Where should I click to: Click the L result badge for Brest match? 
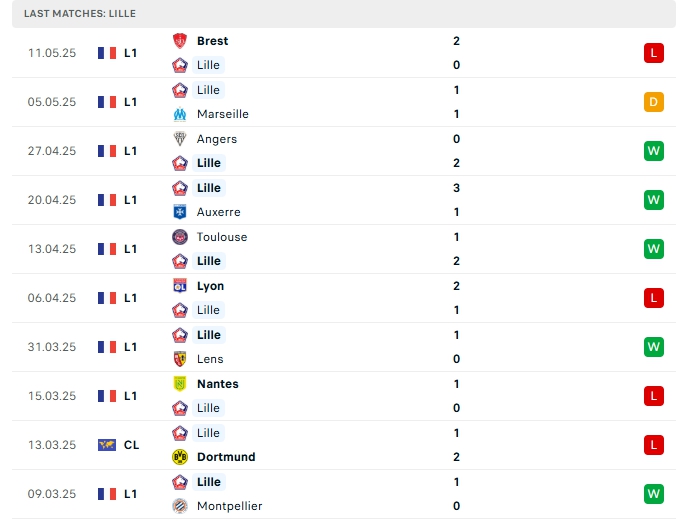654,53
